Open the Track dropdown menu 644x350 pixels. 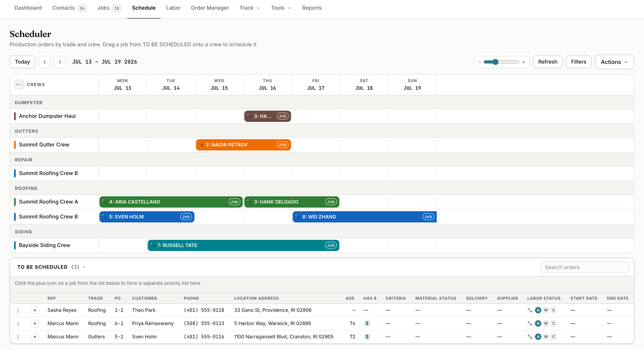250,8
